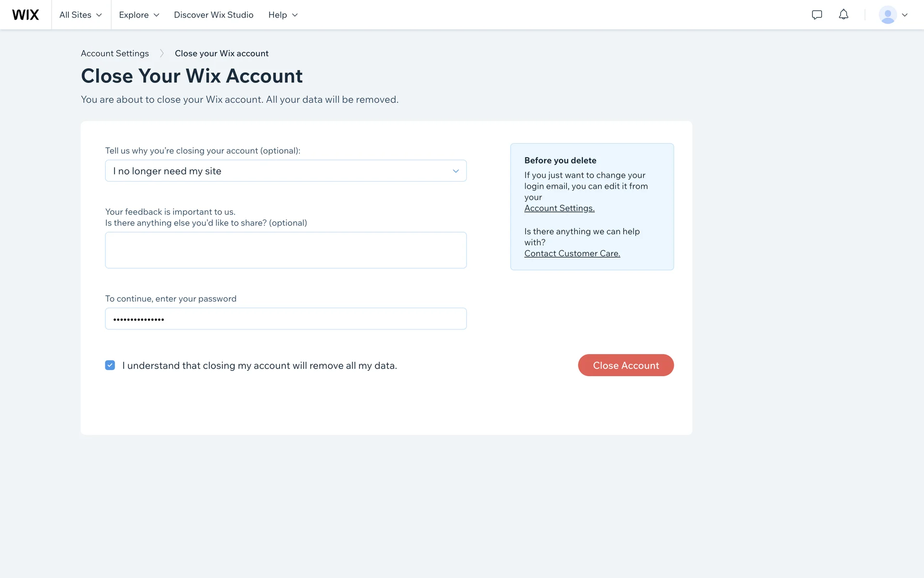Open the chat messages icon

tap(817, 15)
